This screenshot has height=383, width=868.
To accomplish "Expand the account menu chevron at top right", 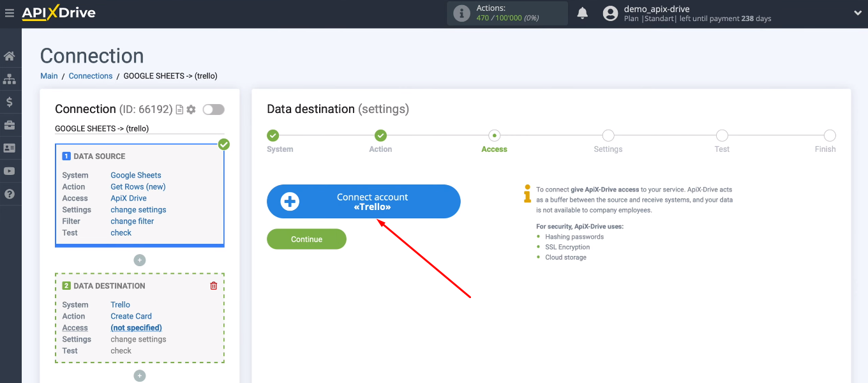I will click(858, 13).
